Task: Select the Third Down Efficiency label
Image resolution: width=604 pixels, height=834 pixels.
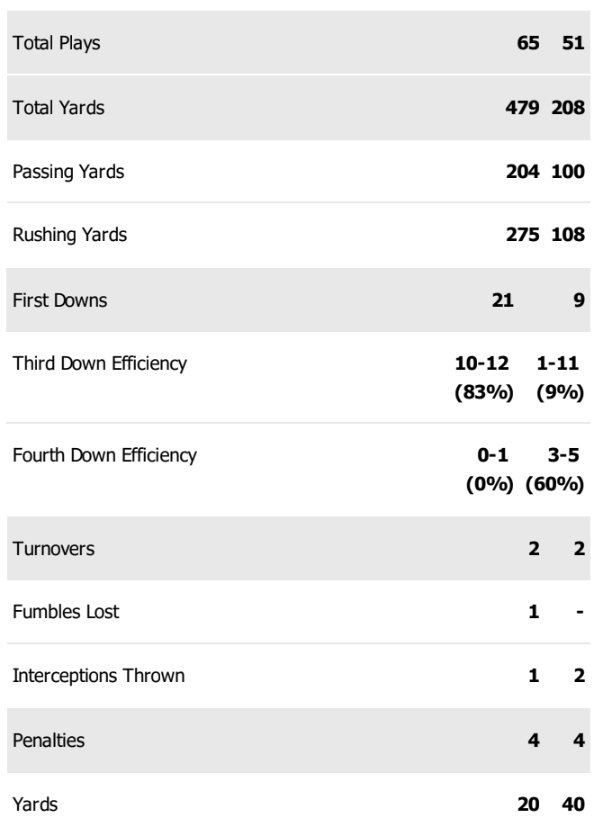Action: click(x=99, y=364)
